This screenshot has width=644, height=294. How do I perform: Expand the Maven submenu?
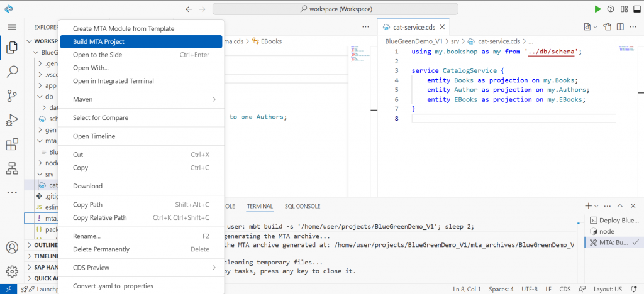141,99
